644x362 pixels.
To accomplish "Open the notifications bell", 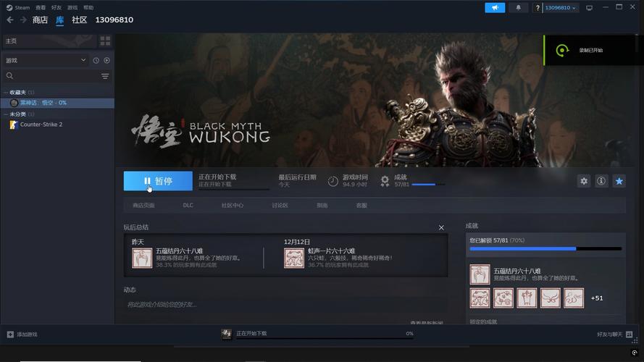I will (x=517, y=8).
